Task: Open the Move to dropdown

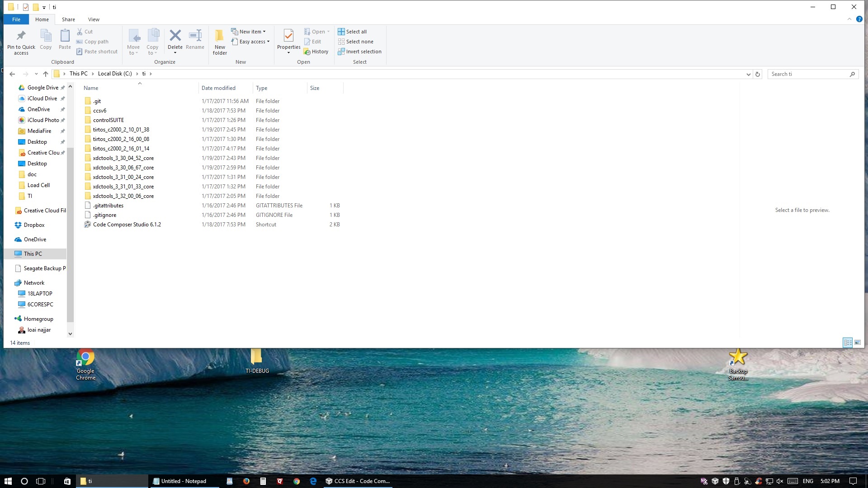Action: (133, 42)
